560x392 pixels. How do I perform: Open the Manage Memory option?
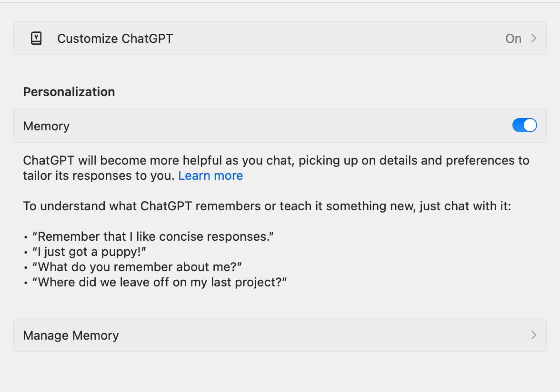71,335
